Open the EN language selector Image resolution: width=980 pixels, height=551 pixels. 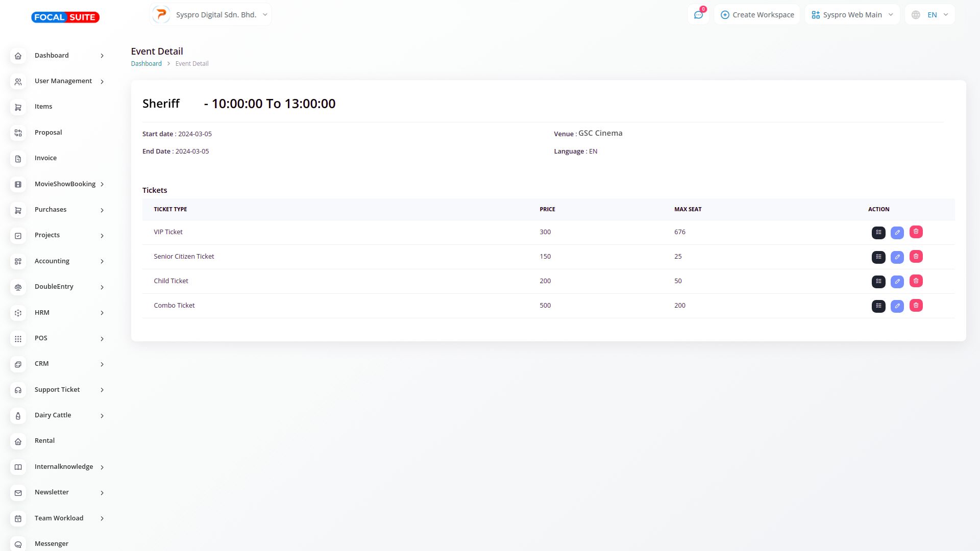(x=930, y=15)
